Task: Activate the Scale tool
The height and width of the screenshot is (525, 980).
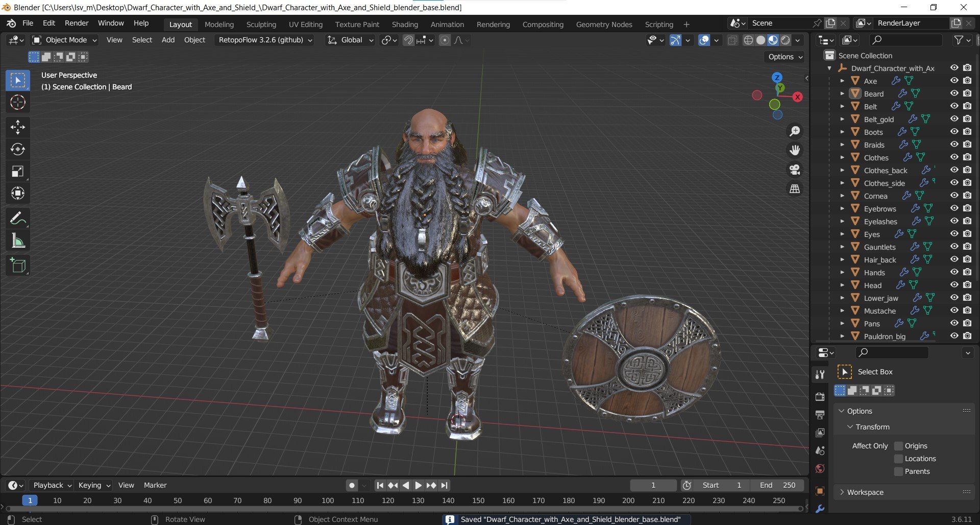Action: pos(18,172)
